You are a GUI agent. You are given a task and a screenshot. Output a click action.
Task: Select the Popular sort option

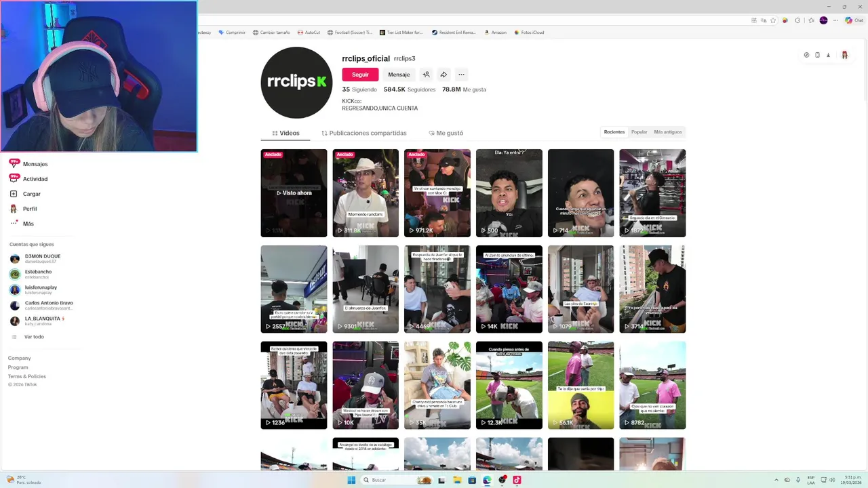[x=639, y=132]
